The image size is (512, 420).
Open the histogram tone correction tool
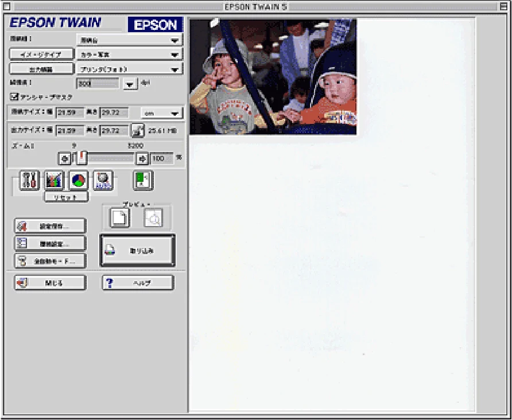[x=54, y=180]
